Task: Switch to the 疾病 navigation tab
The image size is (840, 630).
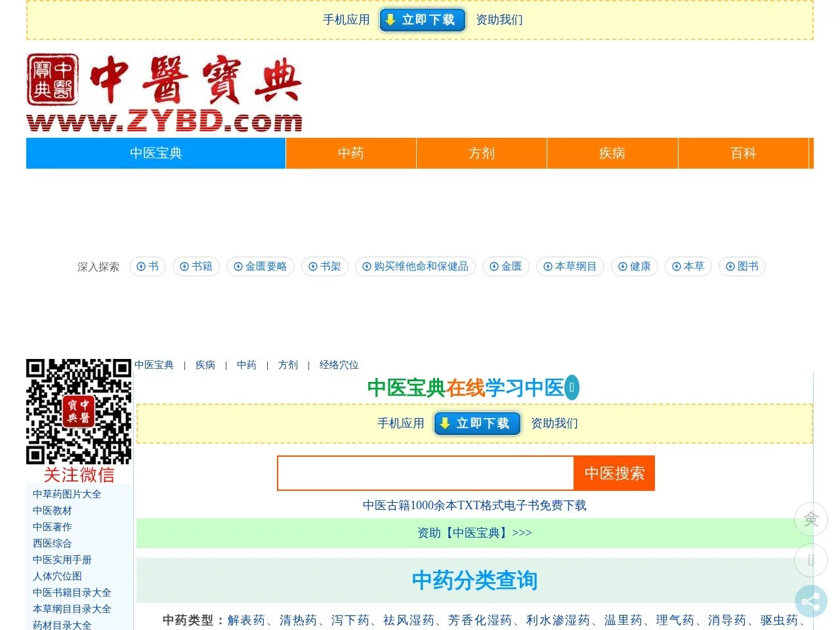Action: [x=612, y=153]
